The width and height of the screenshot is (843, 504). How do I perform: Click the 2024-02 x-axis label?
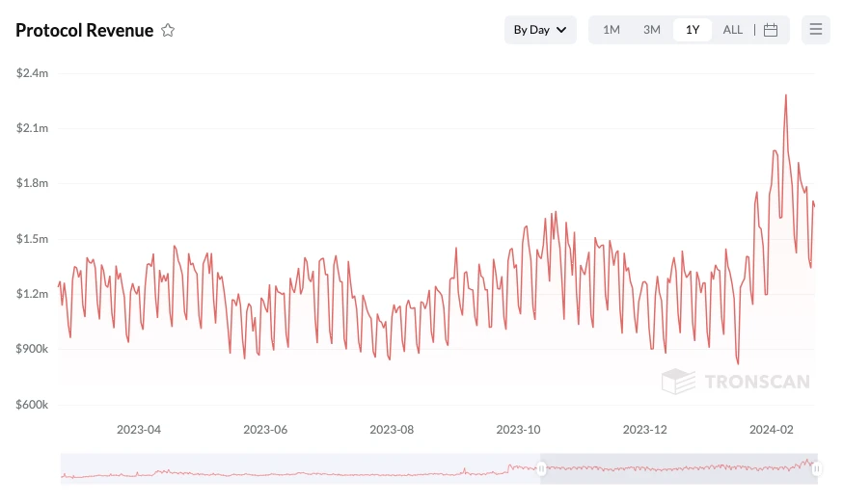[x=773, y=430]
